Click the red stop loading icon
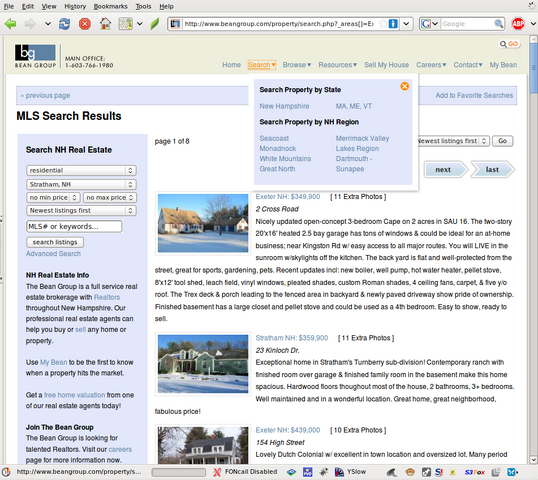The width and height of the screenshot is (538, 480). click(x=85, y=24)
